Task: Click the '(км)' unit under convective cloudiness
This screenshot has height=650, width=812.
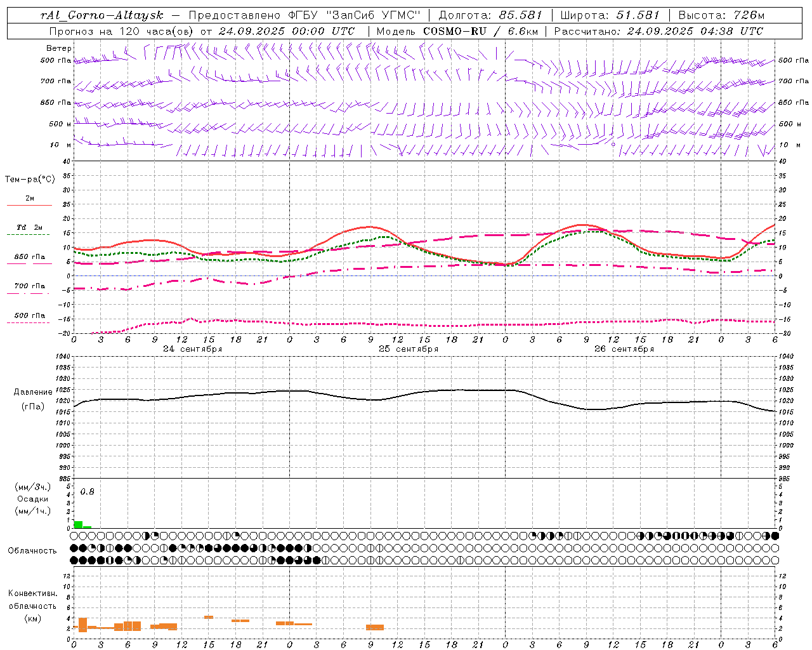Action: (33, 618)
